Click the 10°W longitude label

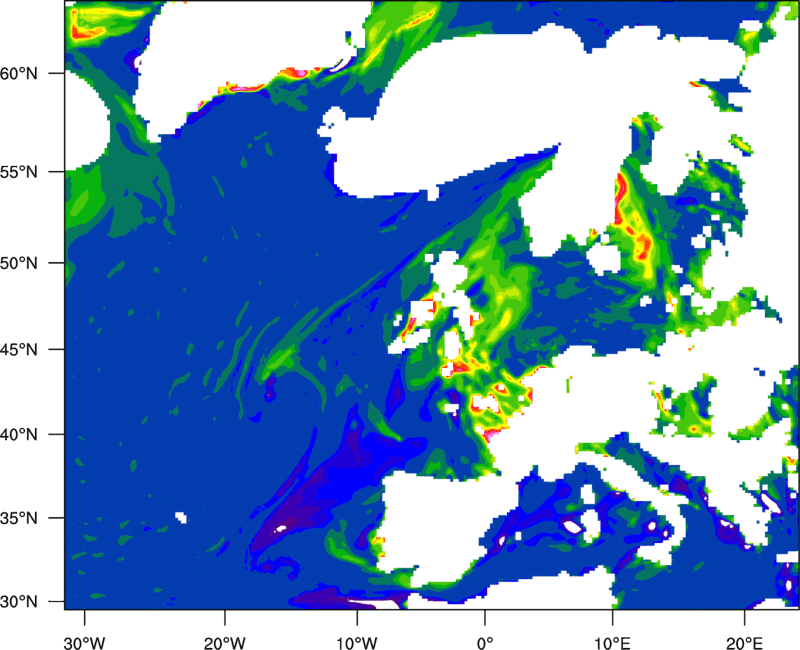click(x=357, y=643)
